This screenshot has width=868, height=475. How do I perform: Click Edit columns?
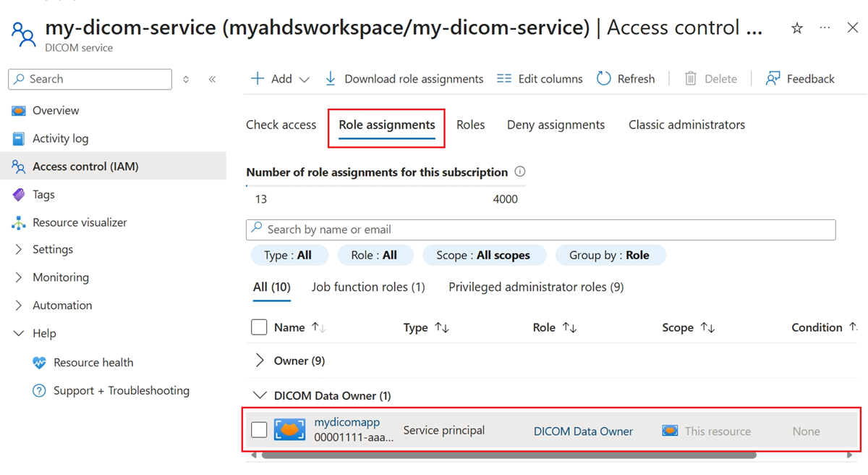click(x=540, y=79)
